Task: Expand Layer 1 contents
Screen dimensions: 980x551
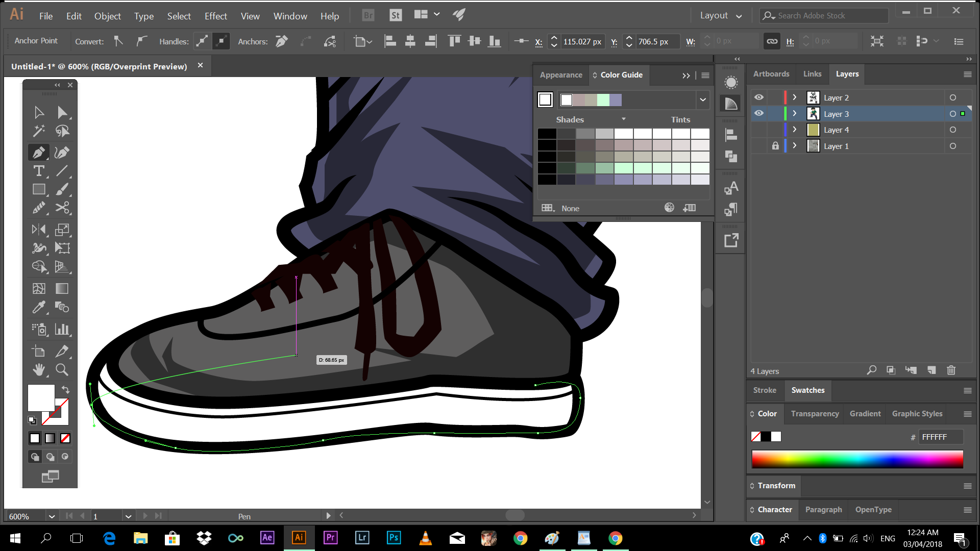Action: (795, 146)
